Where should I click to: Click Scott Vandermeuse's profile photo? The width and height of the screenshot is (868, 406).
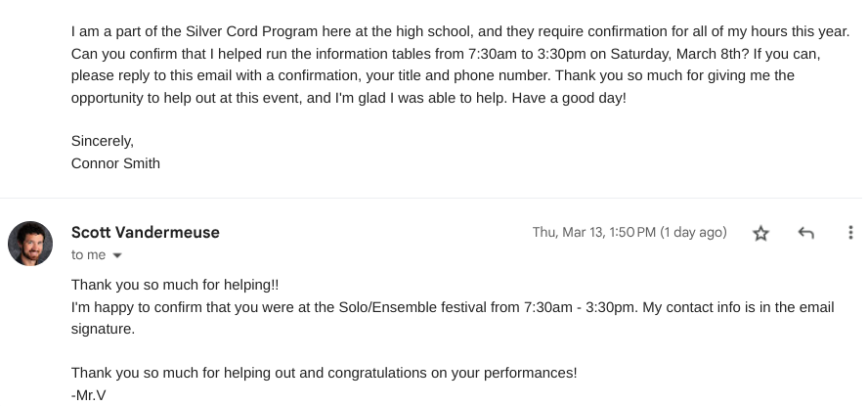click(30, 244)
